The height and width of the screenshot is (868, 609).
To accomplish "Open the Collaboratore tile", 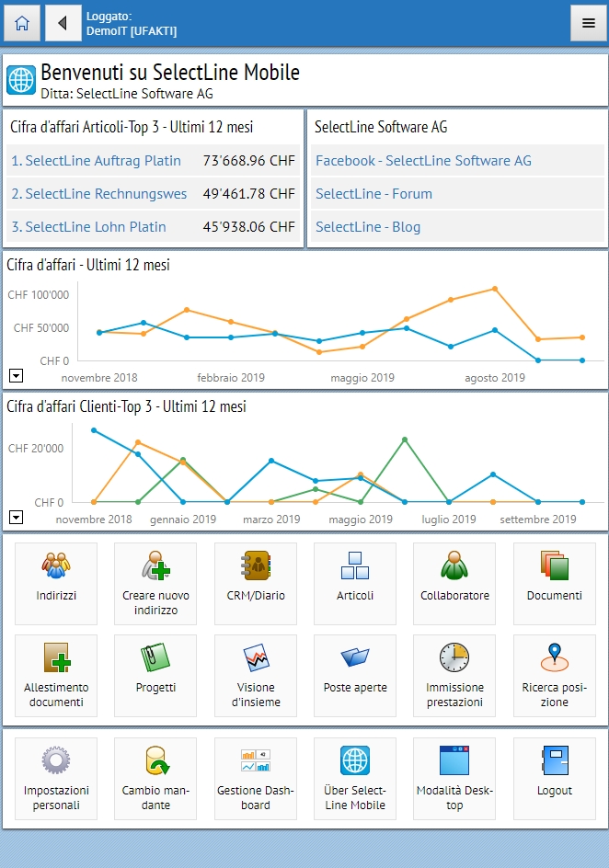I will (x=454, y=584).
